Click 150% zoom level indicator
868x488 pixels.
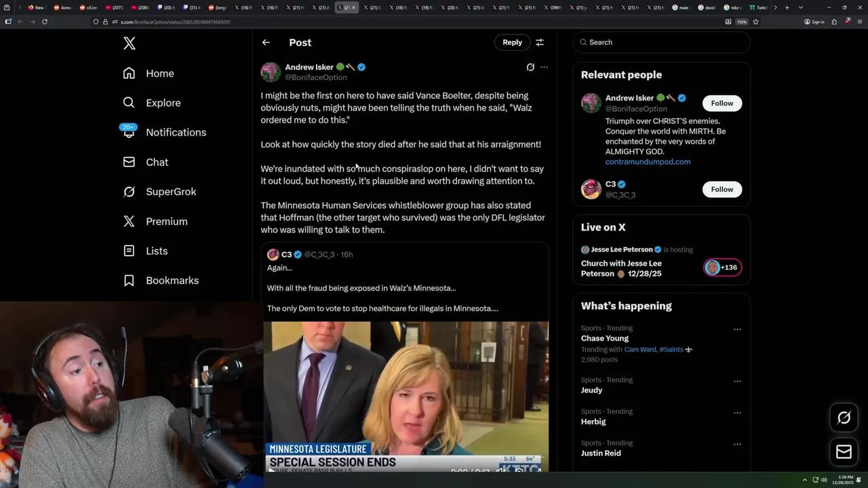(742, 22)
